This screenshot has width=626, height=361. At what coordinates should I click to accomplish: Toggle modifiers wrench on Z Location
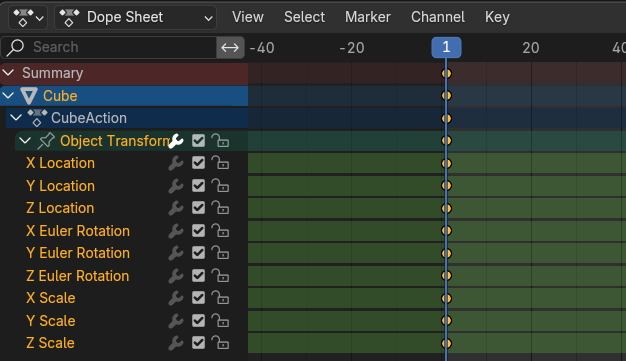click(x=176, y=208)
